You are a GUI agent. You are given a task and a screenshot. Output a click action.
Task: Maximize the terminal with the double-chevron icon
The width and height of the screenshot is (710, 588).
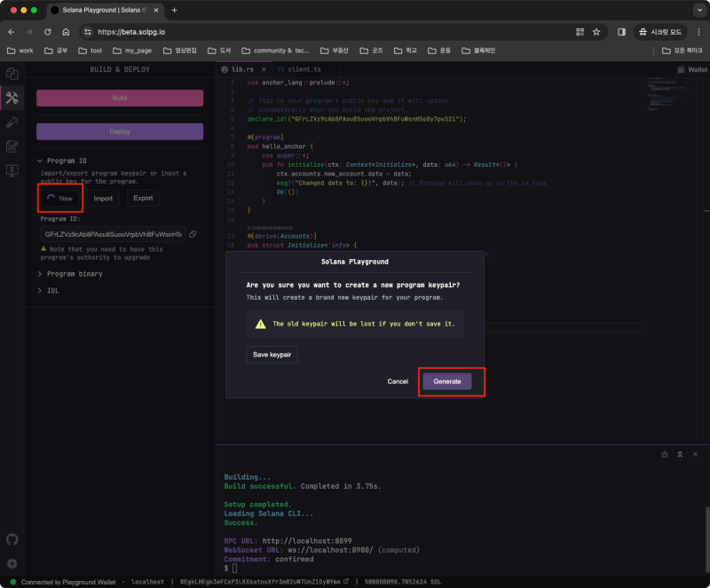(x=680, y=454)
